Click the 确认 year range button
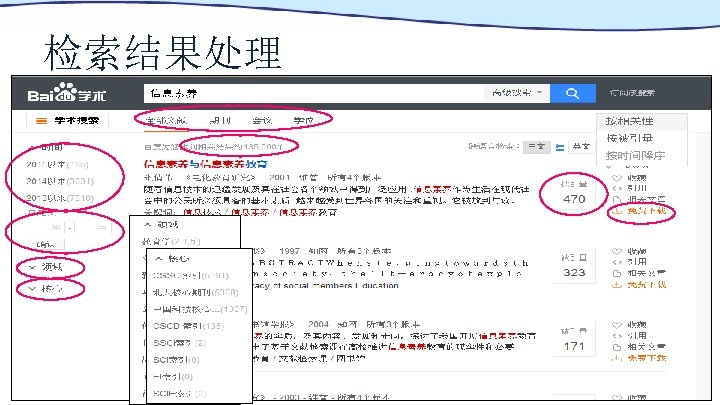The height and width of the screenshot is (405, 720). 45,244
